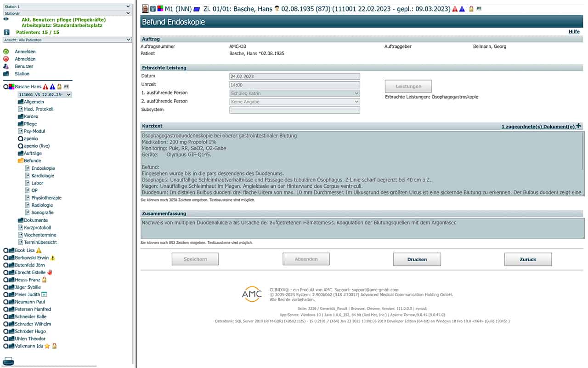Image resolution: width=588 pixels, height=368 pixels.
Task: Collapse the Befunde folder in tree
Action: click(x=21, y=161)
